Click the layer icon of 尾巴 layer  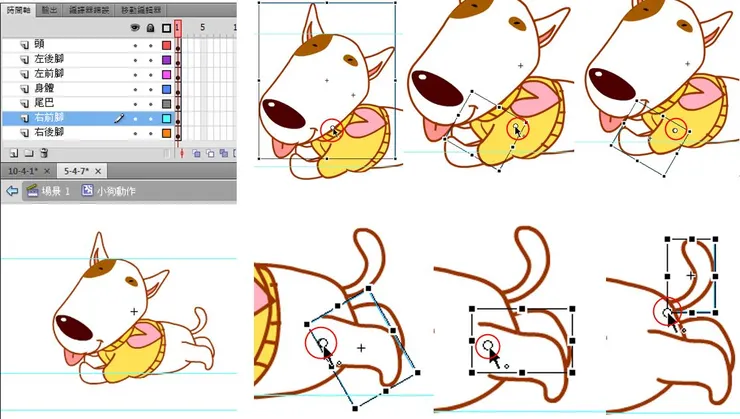tap(24, 103)
